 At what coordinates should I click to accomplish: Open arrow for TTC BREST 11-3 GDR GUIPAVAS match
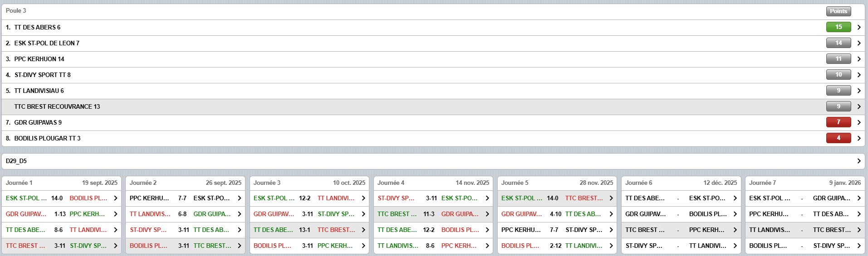(x=487, y=214)
